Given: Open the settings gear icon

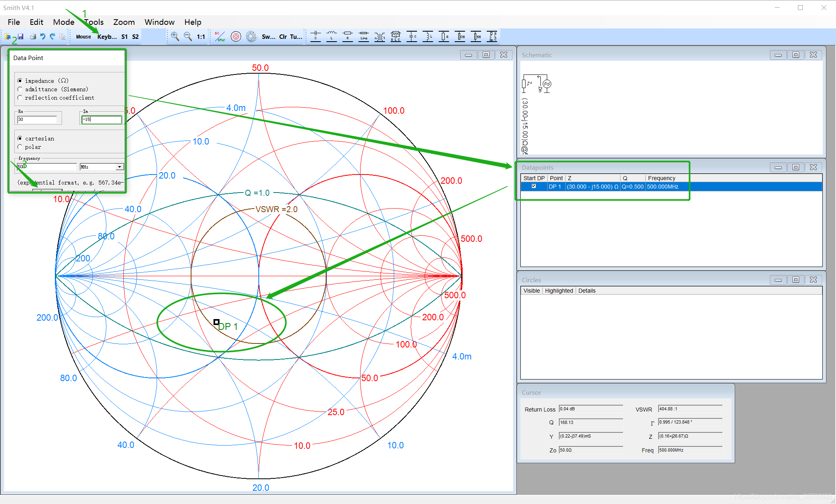Looking at the screenshot, I should pos(251,36).
